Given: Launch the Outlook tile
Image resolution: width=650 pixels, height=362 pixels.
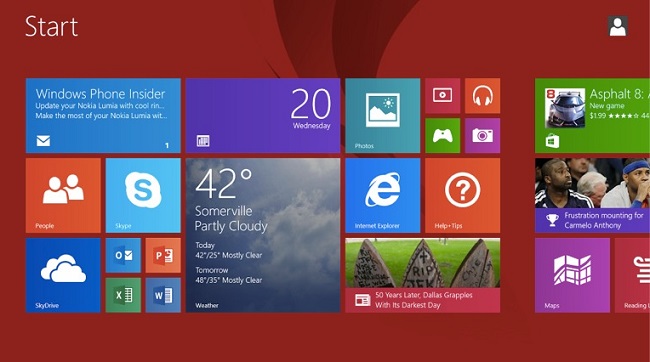Looking at the screenshot, I should (x=123, y=255).
